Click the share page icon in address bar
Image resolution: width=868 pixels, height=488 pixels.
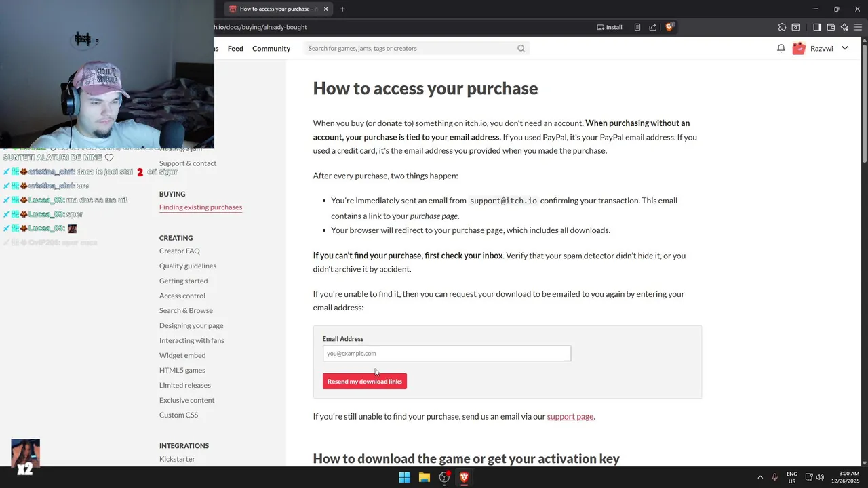coord(652,27)
